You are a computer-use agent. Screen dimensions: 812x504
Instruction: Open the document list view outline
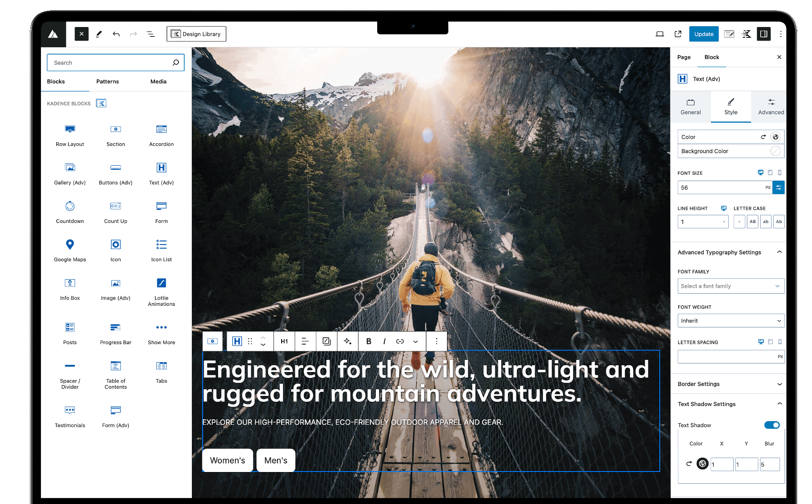[x=151, y=34]
